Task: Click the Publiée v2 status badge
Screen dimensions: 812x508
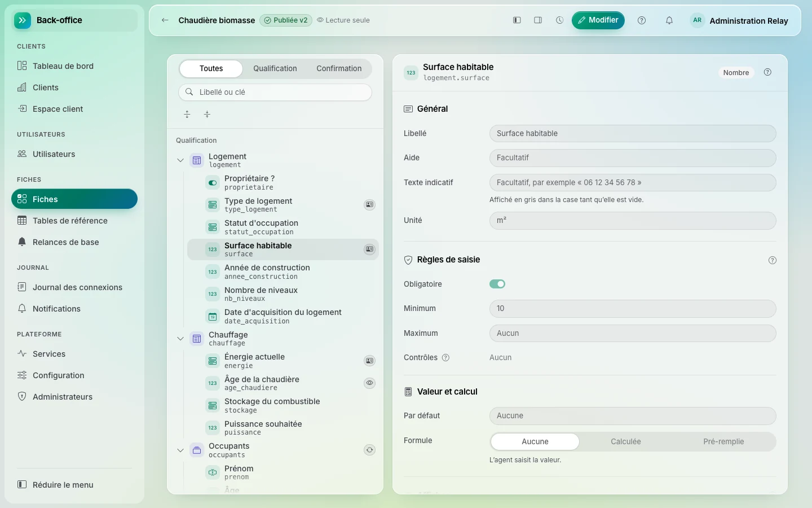Action: click(x=286, y=20)
